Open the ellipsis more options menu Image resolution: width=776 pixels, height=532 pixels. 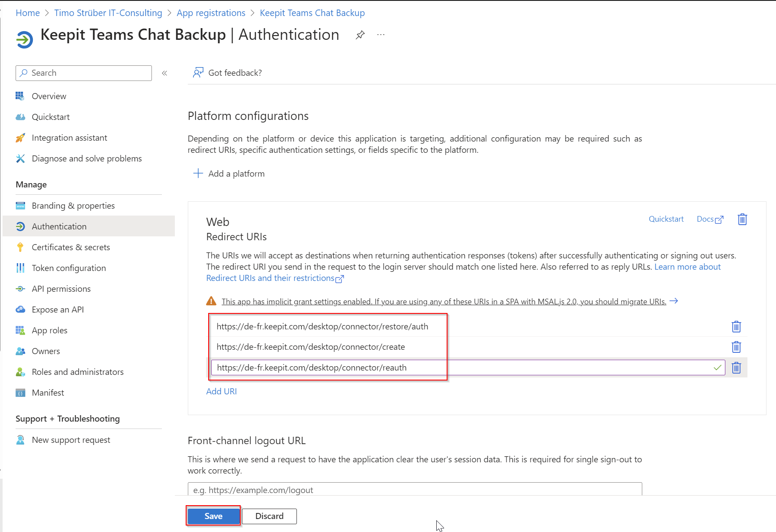(x=381, y=35)
